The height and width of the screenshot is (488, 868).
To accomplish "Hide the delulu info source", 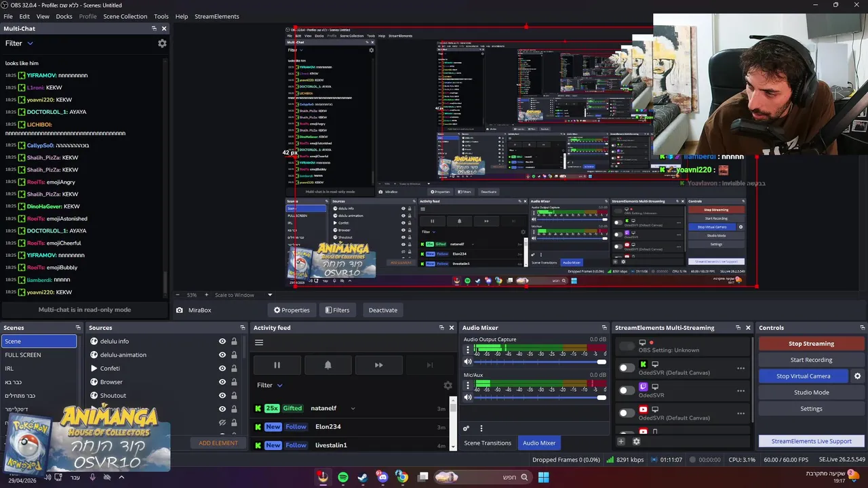I will pos(222,341).
